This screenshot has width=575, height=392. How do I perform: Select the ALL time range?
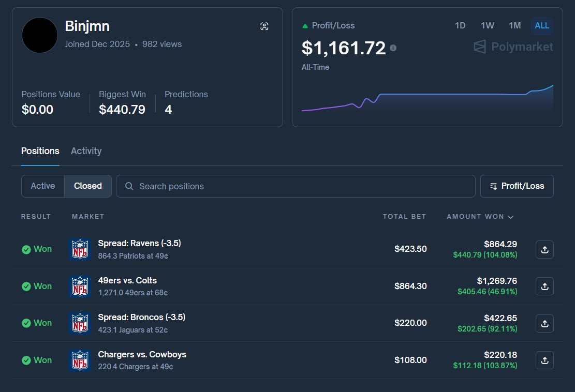(542, 26)
